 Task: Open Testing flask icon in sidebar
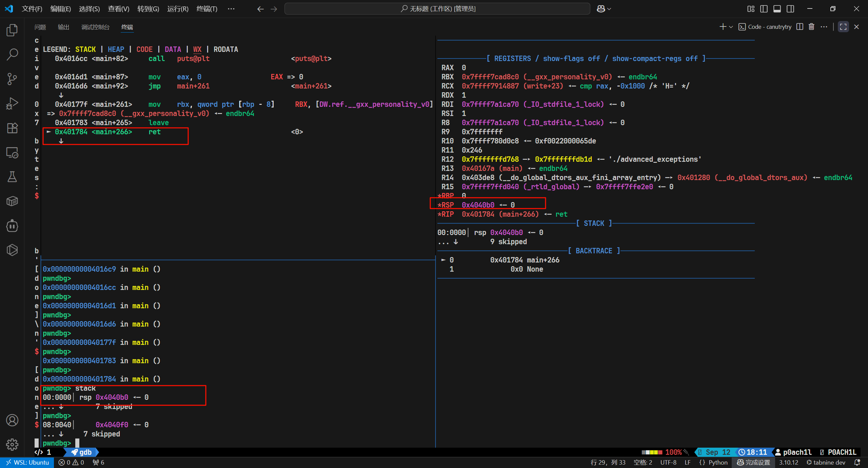pos(12,177)
